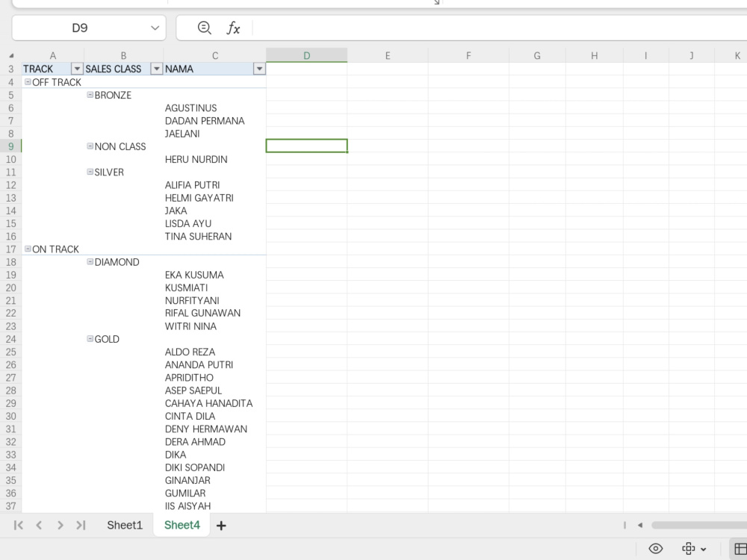747x560 pixels.
Task: Go to previous sheet arrow
Action: [39, 525]
